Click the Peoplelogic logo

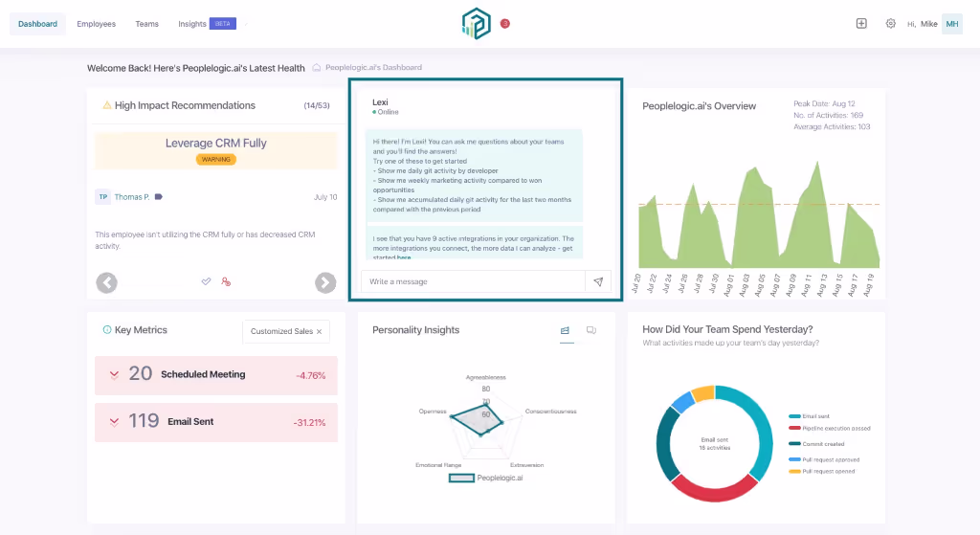(477, 24)
